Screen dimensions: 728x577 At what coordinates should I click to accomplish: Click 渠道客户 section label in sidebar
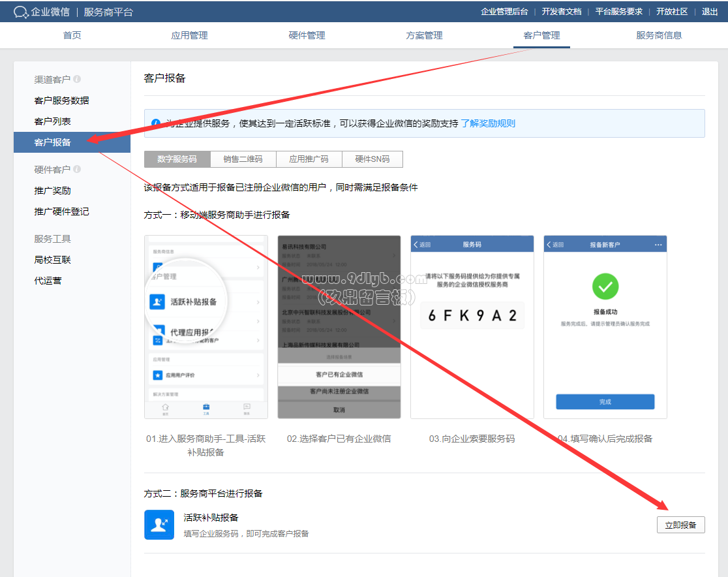[52, 80]
